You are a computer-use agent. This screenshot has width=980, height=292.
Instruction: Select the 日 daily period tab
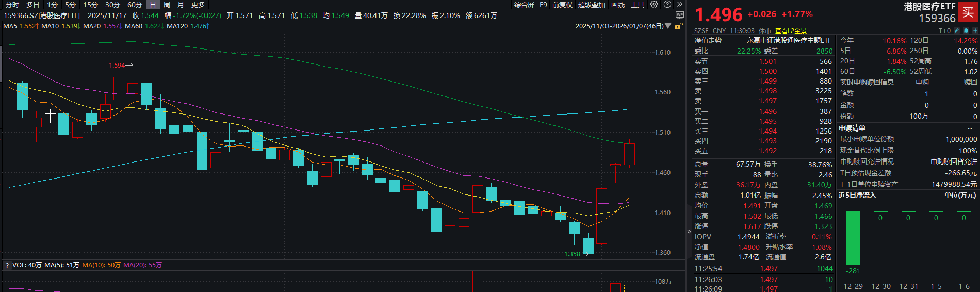(153, 5)
